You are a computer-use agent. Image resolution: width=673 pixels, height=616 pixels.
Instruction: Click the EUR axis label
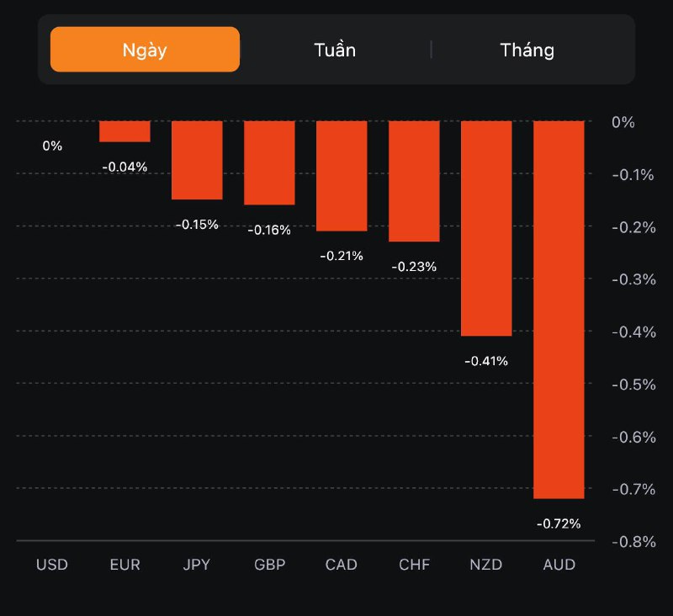(x=125, y=565)
